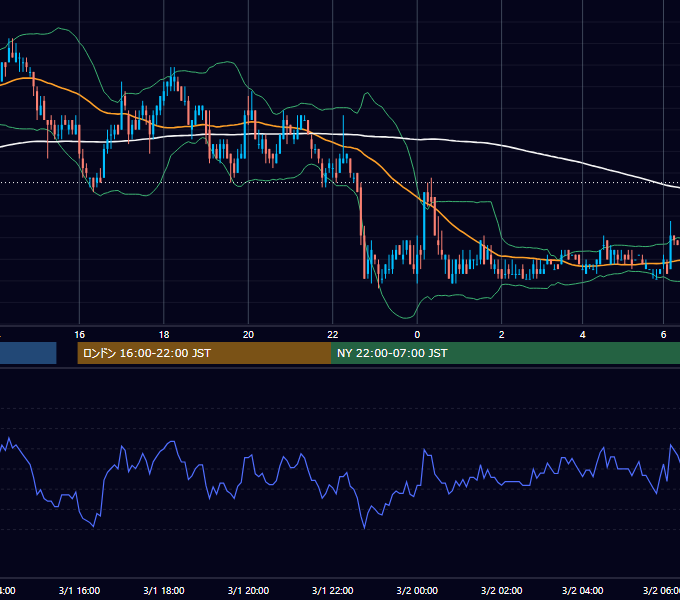Click the 3/1 16:00 label on the oscillator axis
680x600 pixels.
(79, 590)
